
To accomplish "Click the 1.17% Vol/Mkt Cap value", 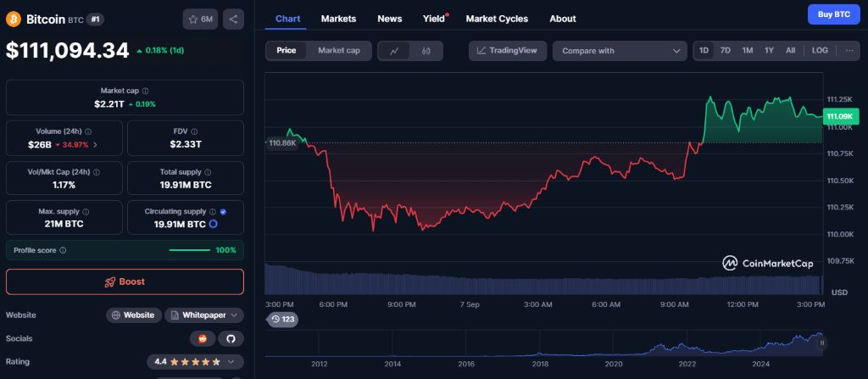I will pyautogui.click(x=64, y=185).
